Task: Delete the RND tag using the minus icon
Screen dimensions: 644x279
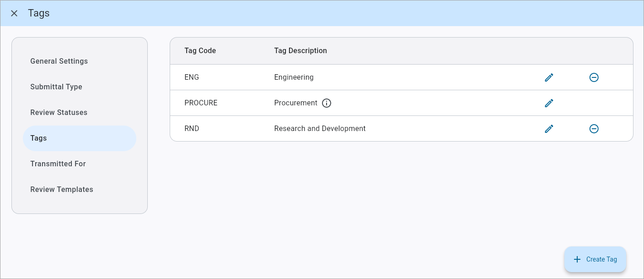Action: pos(594,128)
